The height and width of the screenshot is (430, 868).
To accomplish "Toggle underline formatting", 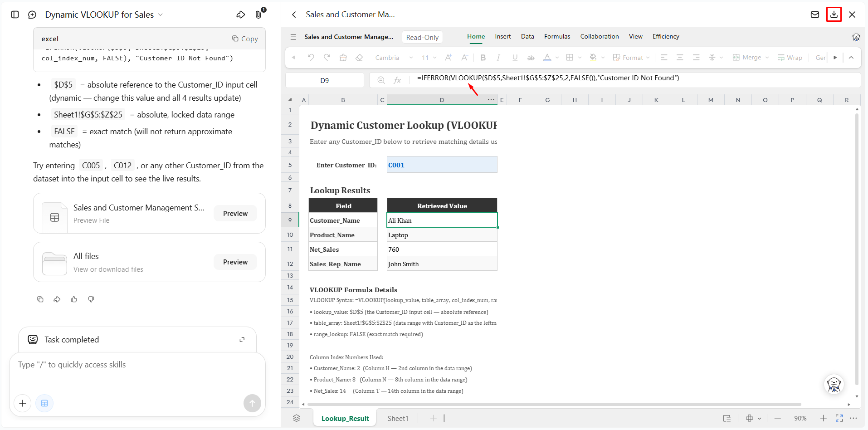I will coord(515,58).
